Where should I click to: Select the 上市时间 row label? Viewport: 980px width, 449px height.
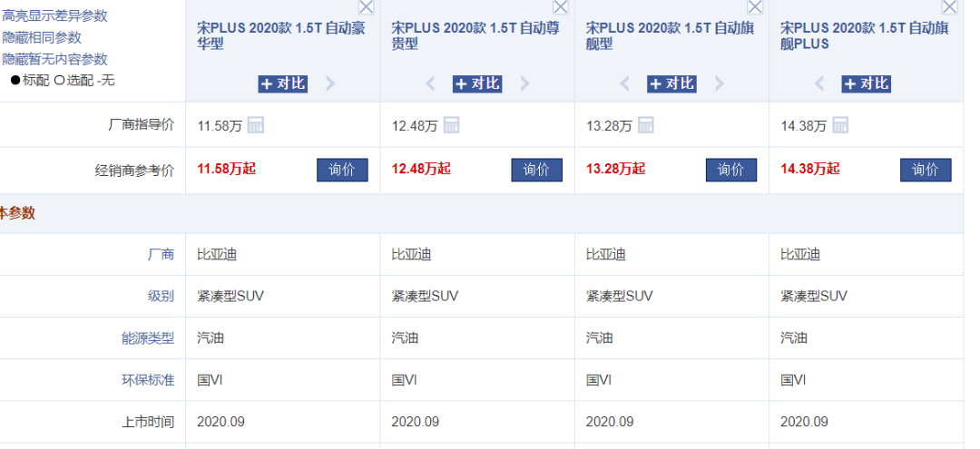(148, 422)
